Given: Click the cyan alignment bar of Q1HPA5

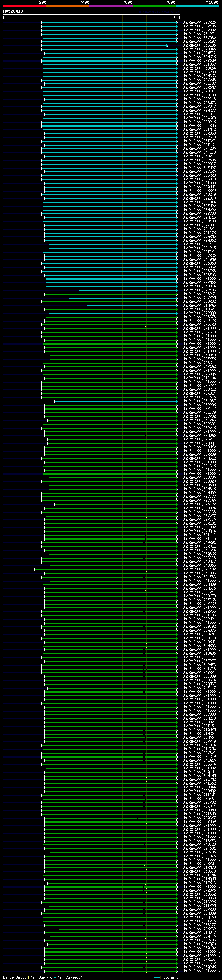Looking at the screenshot, I should point(132,306).
